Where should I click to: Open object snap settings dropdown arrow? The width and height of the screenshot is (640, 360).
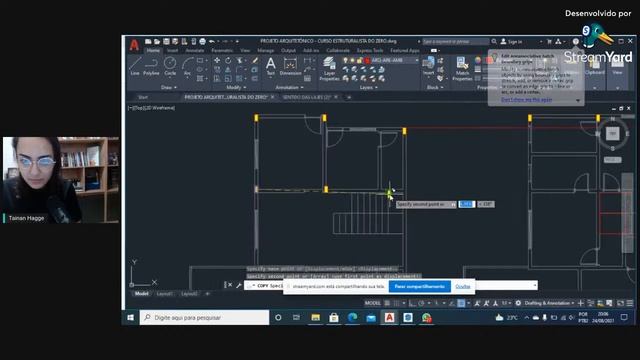click(468, 303)
